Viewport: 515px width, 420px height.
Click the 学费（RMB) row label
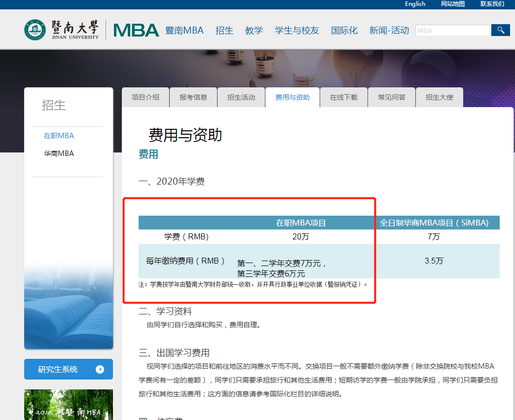click(x=186, y=236)
